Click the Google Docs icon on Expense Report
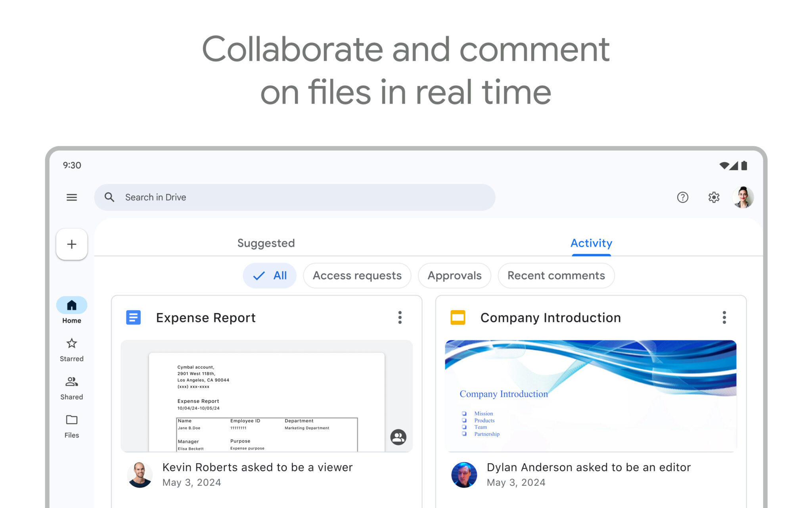 tap(133, 317)
